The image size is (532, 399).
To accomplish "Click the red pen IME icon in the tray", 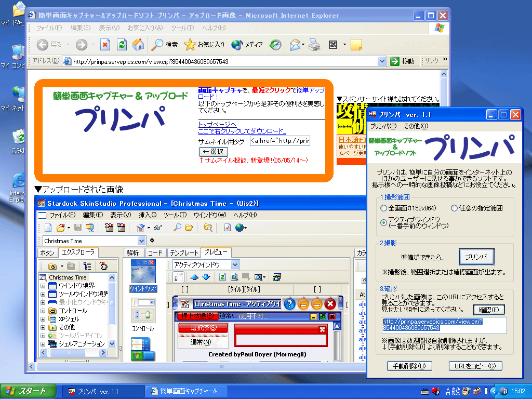I will pyautogui.click(x=435, y=391).
